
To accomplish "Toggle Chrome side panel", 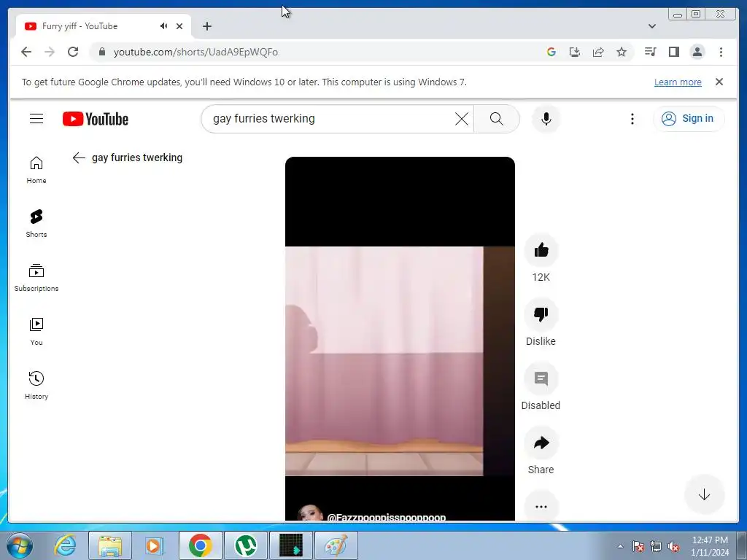I will (x=673, y=52).
